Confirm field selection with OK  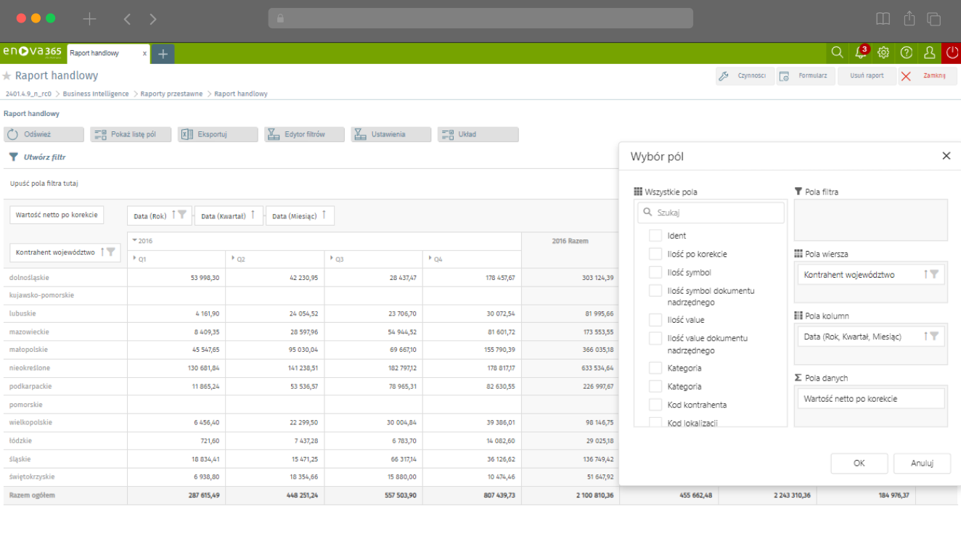pos(859,464)
